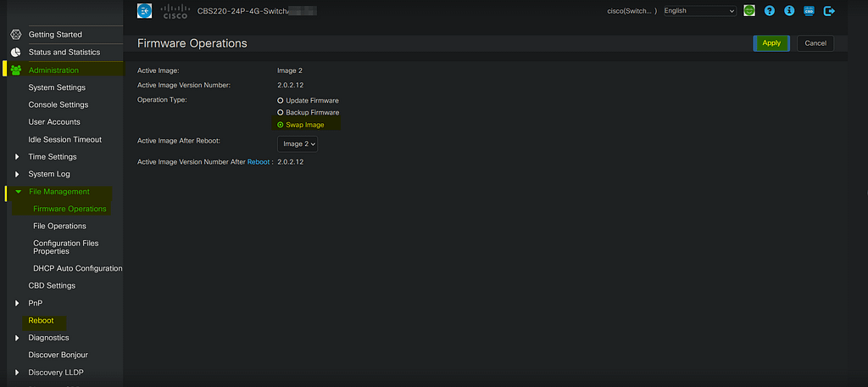Click the Logout arrow icon

(829, 11)
